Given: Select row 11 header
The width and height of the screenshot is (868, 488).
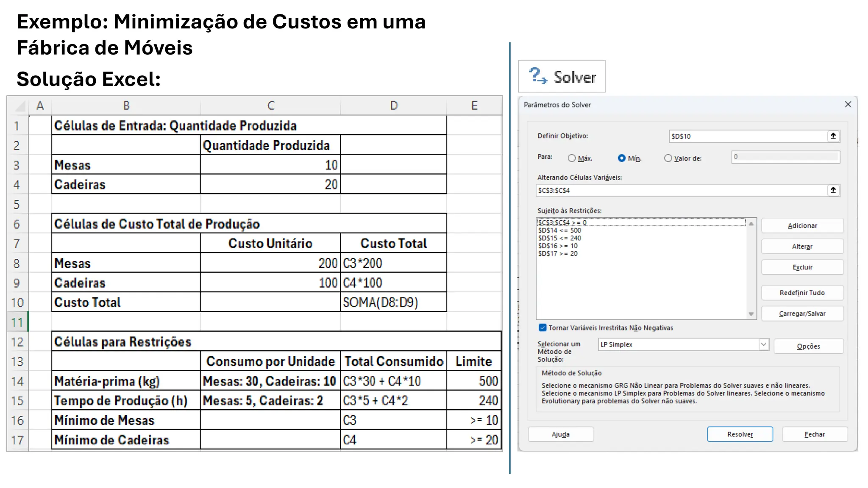Looking at the screenshot, I should pos(17,322).
